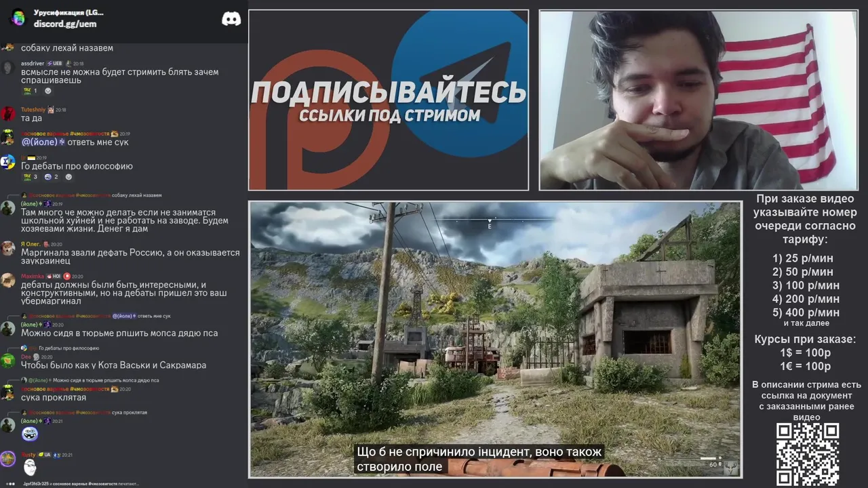Click the typing indicator dots at chat bottom

pos(10,484)
